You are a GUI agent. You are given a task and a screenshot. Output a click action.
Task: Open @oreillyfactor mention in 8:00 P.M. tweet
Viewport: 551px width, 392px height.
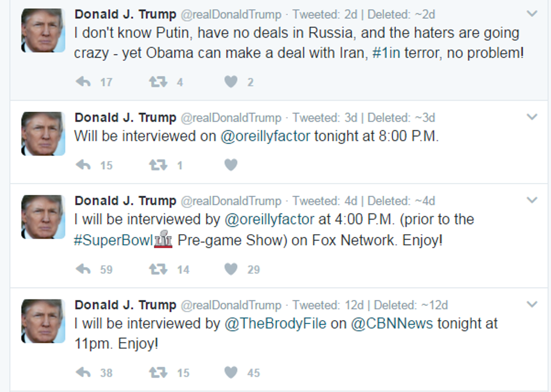(265, 136)
